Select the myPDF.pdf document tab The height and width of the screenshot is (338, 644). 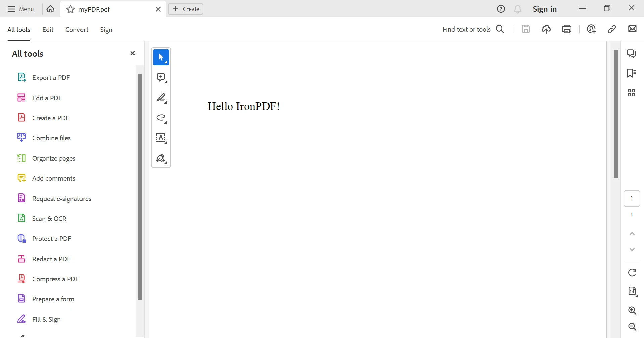(113, 9)
